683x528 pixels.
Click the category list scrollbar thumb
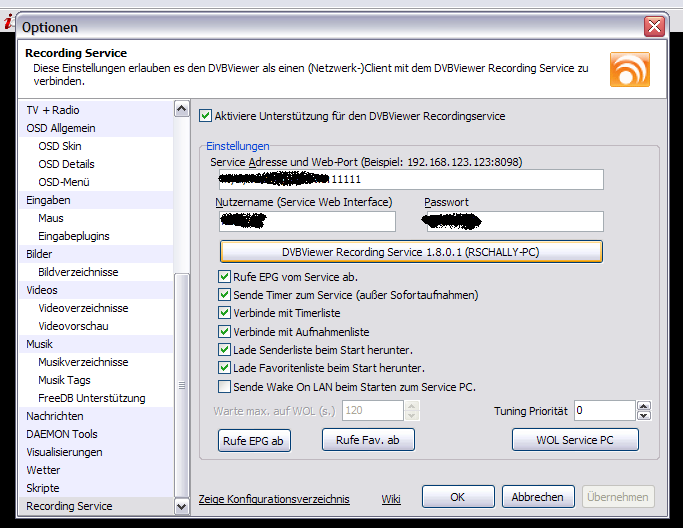tap(182, 386)
